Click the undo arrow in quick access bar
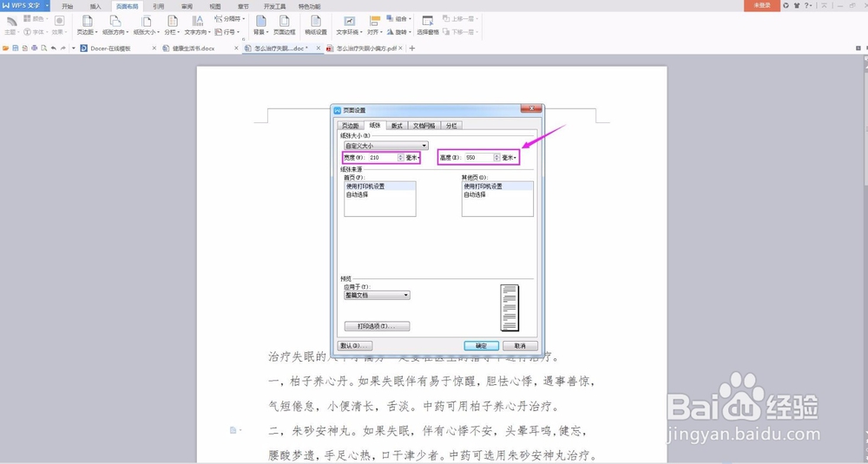 53,49
